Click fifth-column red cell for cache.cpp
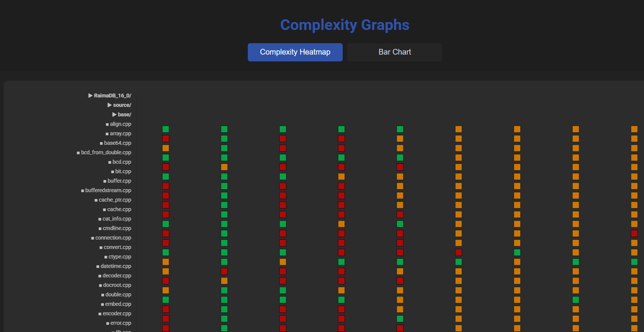Viewport: 644px width, 332px height. coord(400,215)
